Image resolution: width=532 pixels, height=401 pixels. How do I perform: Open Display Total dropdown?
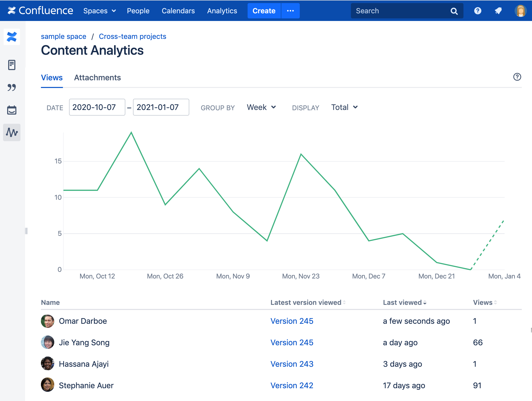(344, 107)
